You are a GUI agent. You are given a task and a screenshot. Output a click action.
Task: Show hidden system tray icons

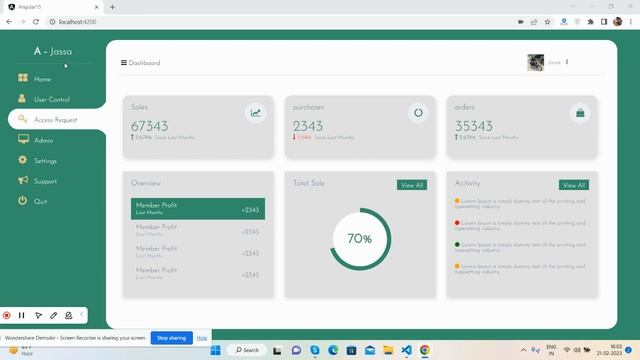pyautogui.click(x=523, y=350)
